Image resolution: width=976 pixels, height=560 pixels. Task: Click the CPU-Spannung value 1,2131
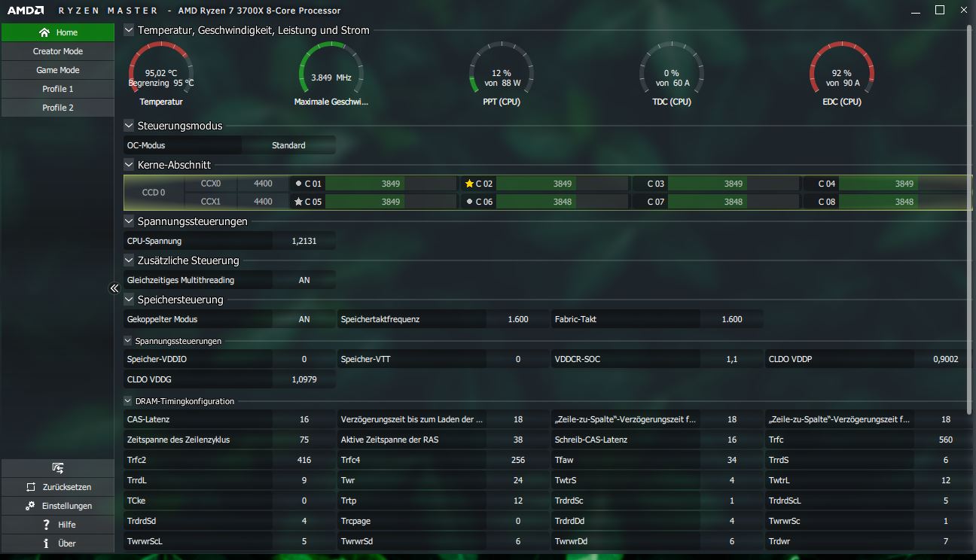coord(304,241)
